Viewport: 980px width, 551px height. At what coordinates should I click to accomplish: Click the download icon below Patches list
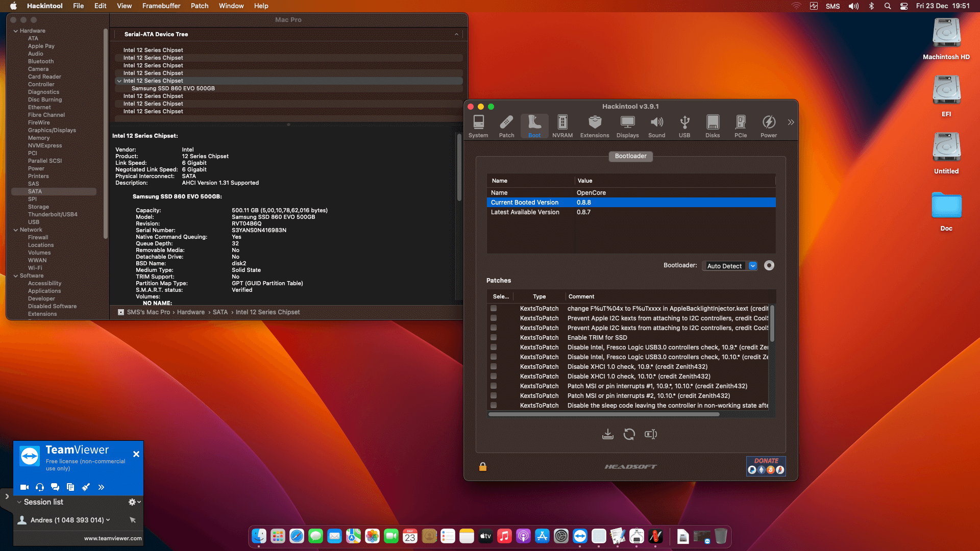[607, 434]
